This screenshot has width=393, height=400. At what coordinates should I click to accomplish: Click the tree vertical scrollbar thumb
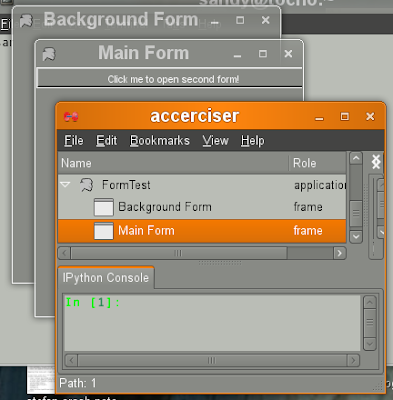tap(356, 213)
